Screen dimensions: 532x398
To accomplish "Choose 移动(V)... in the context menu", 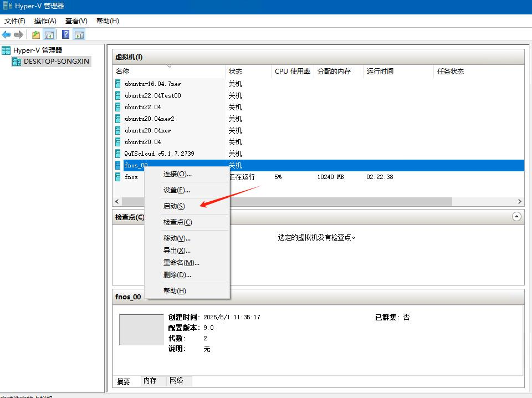I will (x=187, y=238).
